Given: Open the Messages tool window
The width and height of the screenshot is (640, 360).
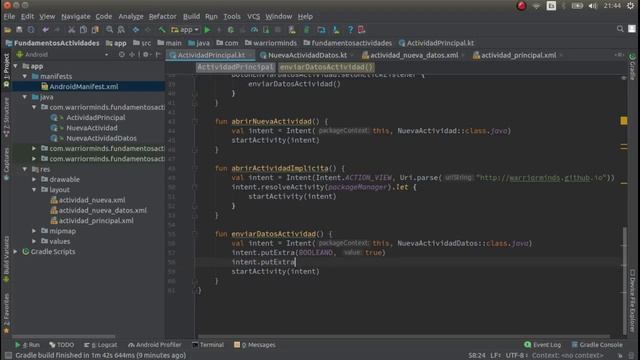Looking at the screenshot, I should (255, 345).
